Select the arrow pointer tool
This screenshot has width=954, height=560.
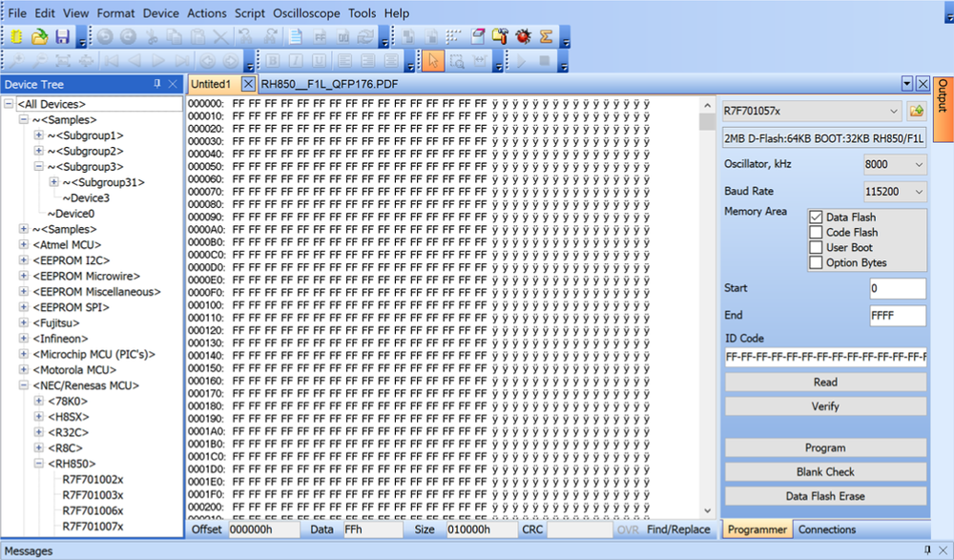[x=433, y=61]
